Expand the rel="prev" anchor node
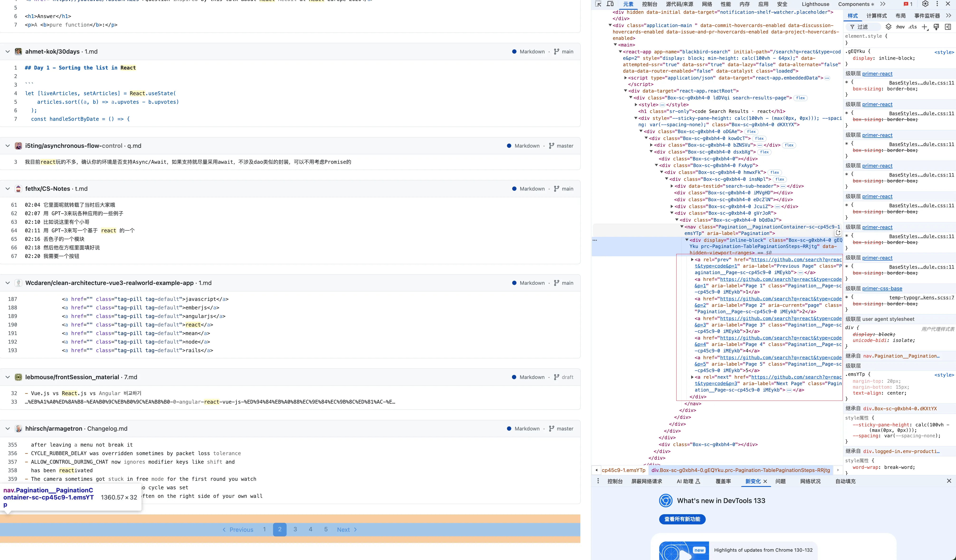956x560 pixels. (692, 260)
